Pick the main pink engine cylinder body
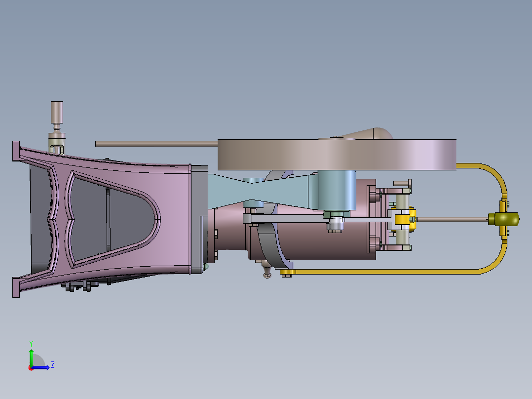 312,241
